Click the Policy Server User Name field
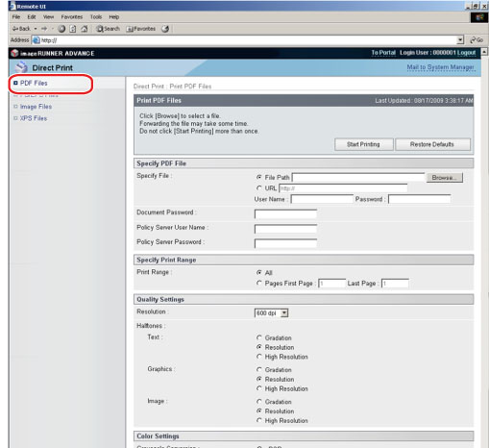Image resolution: width=489 pixels, height=448 pixels. pyautogui.click(x=285, y=229)
